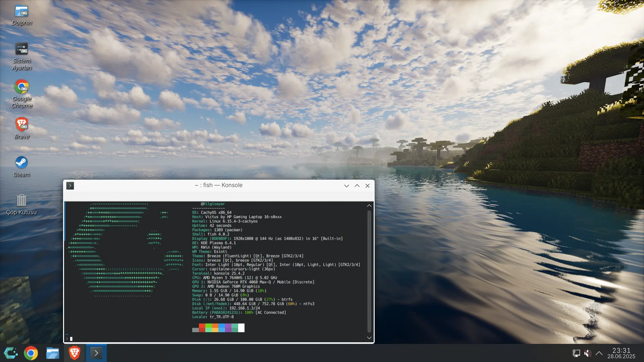Click the 'GPU 1: NVIDIA GeForce RTX 4060' line
The height and width of the screenshot is (362, 644).
253,282
